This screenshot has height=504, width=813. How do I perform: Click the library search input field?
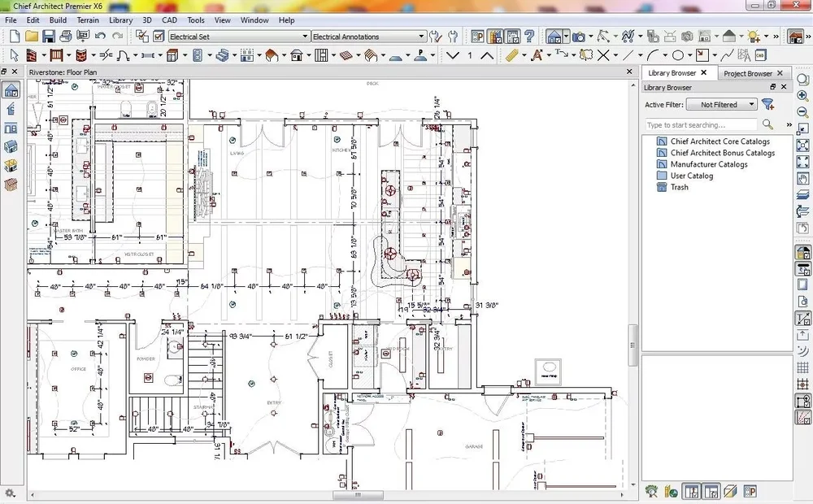click(701, 125)
